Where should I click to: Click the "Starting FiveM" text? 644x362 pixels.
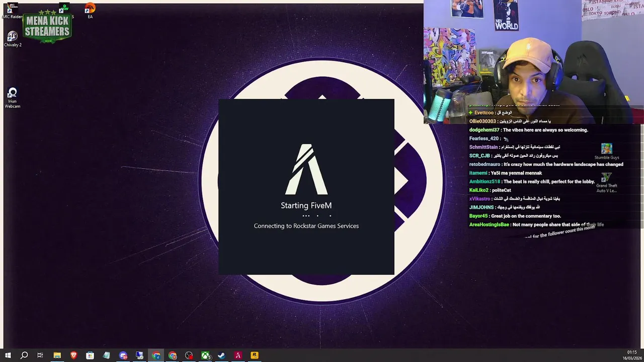coord(306,205)
